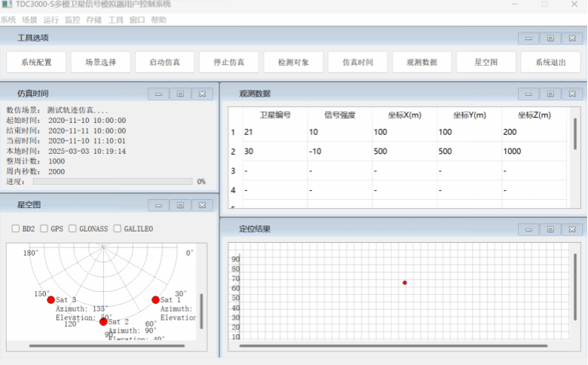588x365 pixels.
Task: Click the 观测数据 table vertical scrollbar
Action: [575, 134]
